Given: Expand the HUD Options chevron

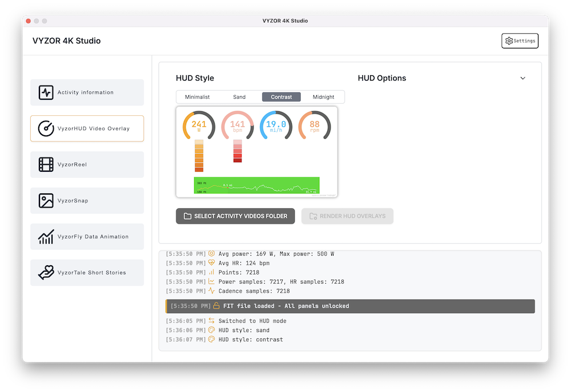Looking at the screenshot, I should (522, 78).
